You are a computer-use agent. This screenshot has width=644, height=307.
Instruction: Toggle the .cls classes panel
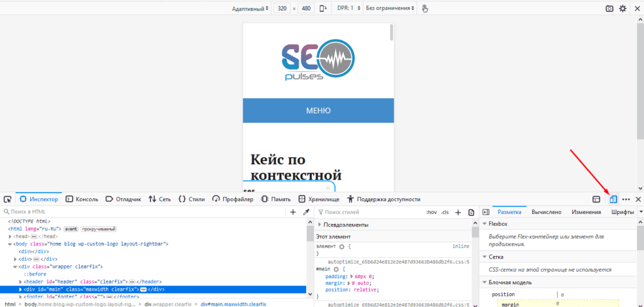point(445,212)
